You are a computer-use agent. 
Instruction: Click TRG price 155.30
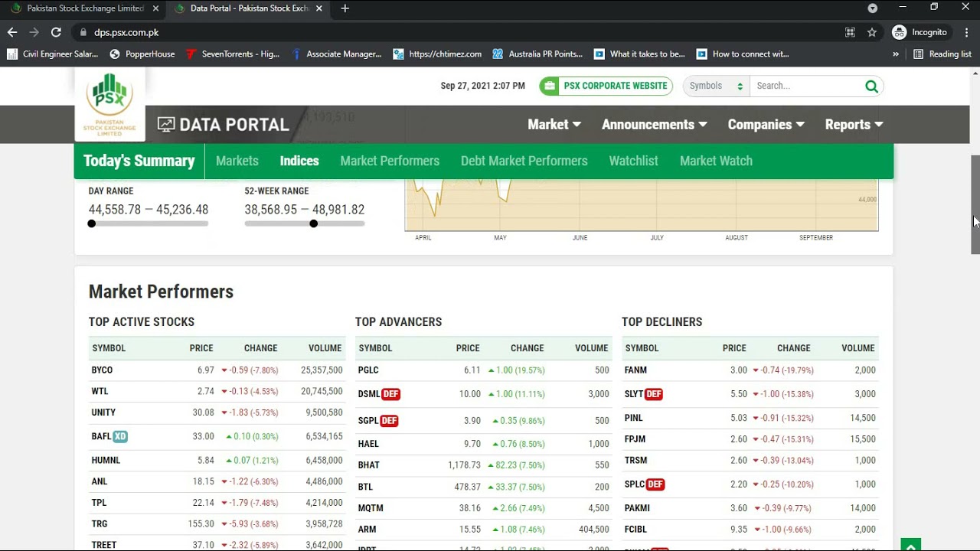[201, 524]
